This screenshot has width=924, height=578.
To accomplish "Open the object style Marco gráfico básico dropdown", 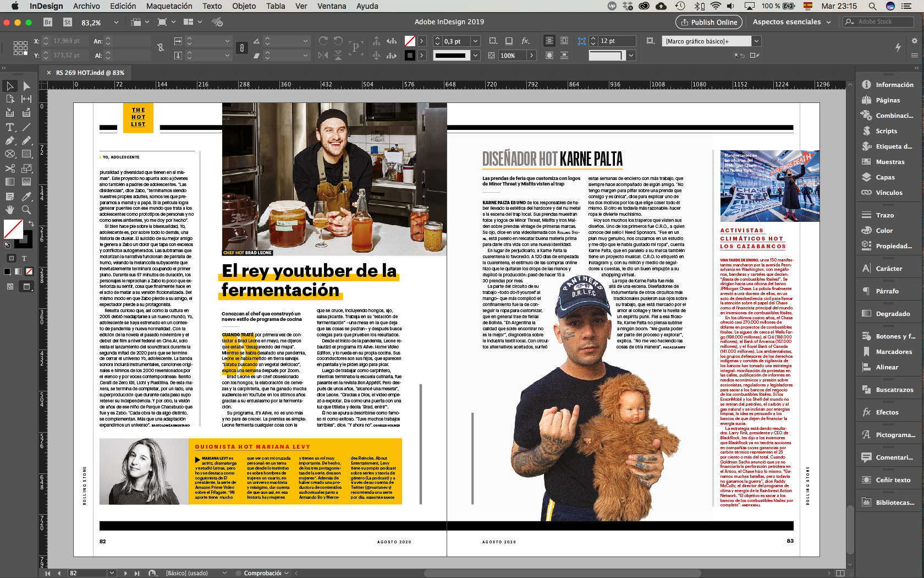I will point(756,41).
